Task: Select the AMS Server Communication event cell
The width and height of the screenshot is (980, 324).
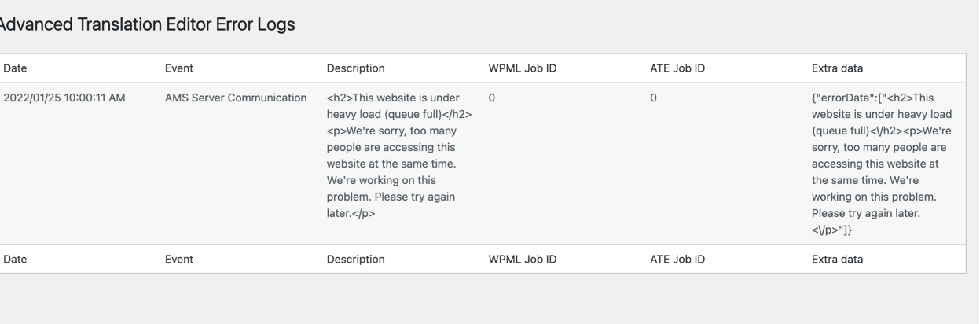Action: [236, 98]
